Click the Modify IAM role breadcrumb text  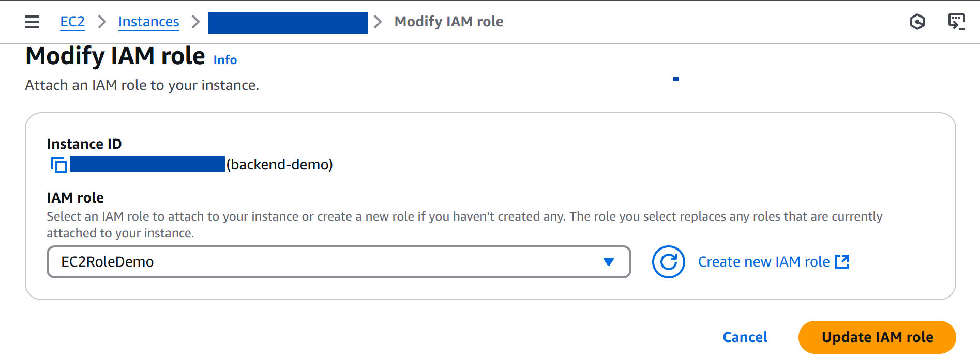[x=449, y=22]
